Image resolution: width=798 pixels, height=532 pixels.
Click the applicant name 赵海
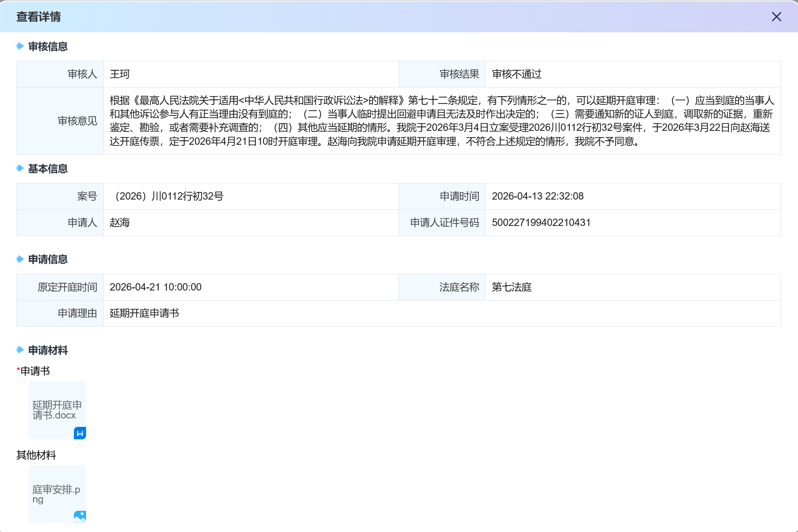coord(120,222)
